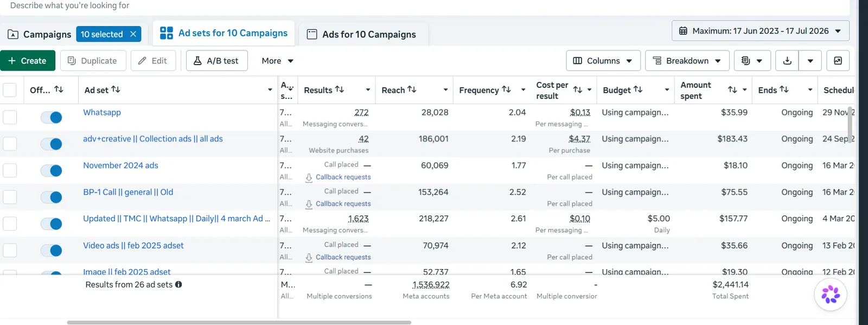868x325 pixels.
Task: Expand export options arrow next to download
Action: pyautogui.click(x=810, y=61)
